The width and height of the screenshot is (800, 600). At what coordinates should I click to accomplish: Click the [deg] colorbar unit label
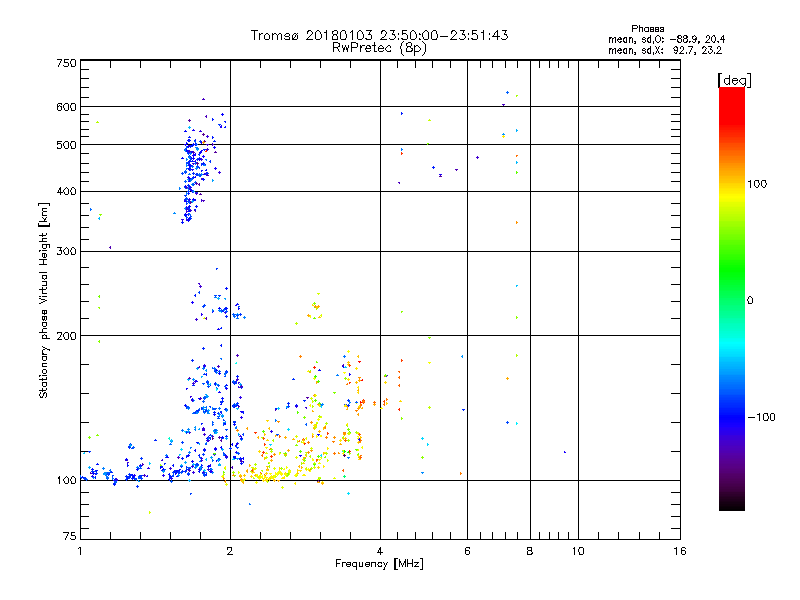(734, 80)
